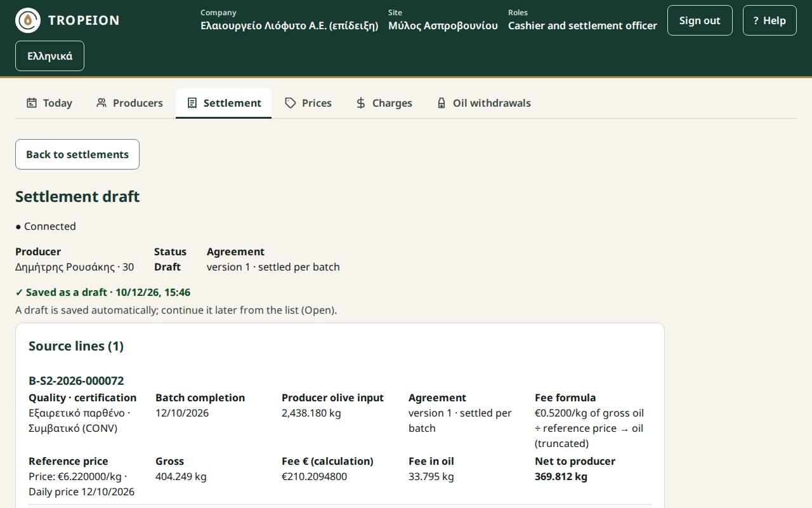Click the Fee in oil value 33.795 kg
The height and width of the screenshot is (508, 812).
(x=431, y=476)
